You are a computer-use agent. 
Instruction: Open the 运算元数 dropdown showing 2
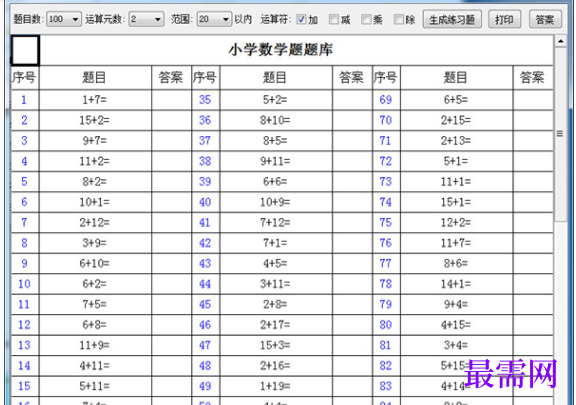pyautogui.click(x=146, y=19)
